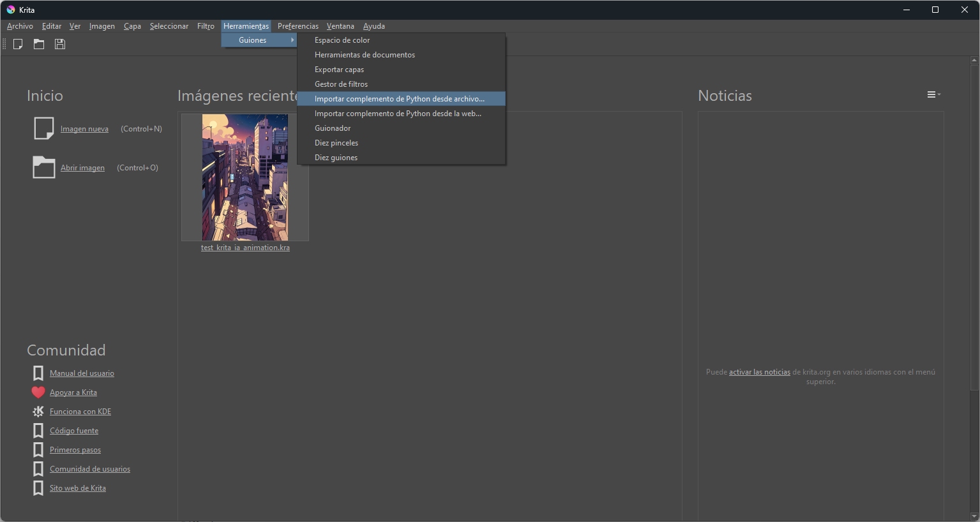
Task: Open the Código fuente link
Action: (x=74, y=431)
